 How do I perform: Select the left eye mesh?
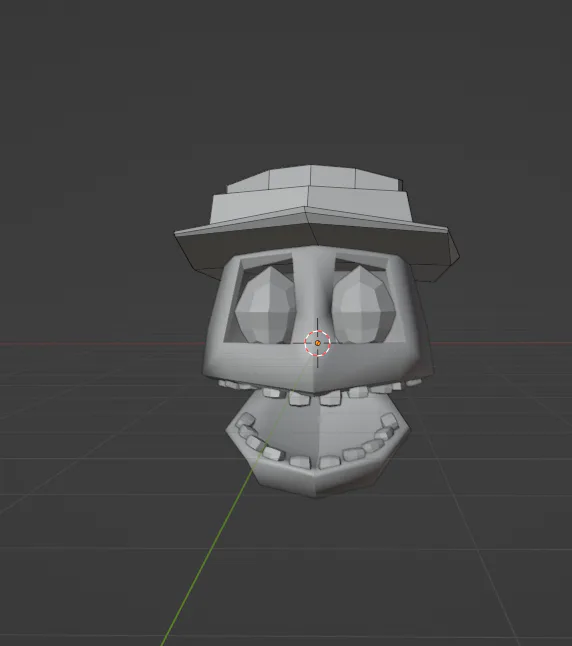(x=265, y=306)
